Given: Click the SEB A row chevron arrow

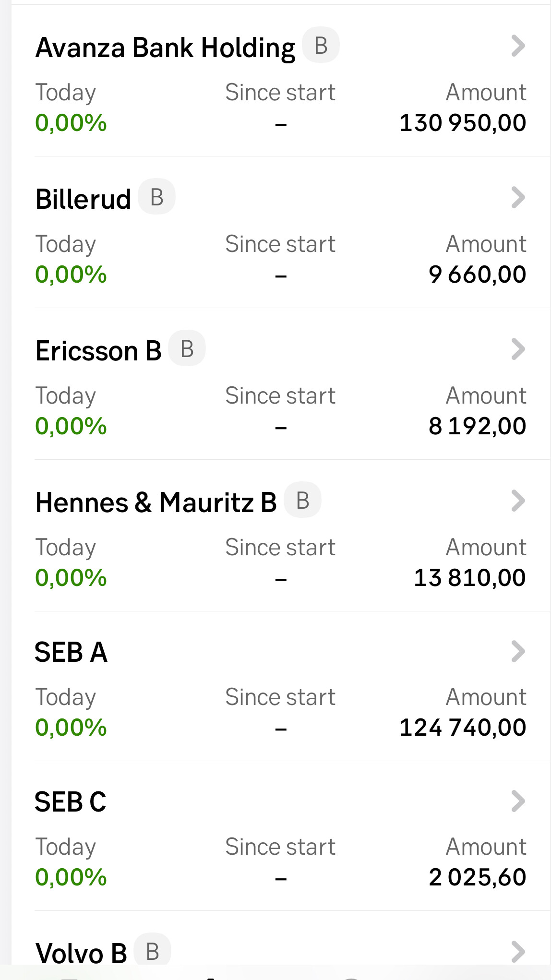Looking at the screenshot, I should click(518, 652).
